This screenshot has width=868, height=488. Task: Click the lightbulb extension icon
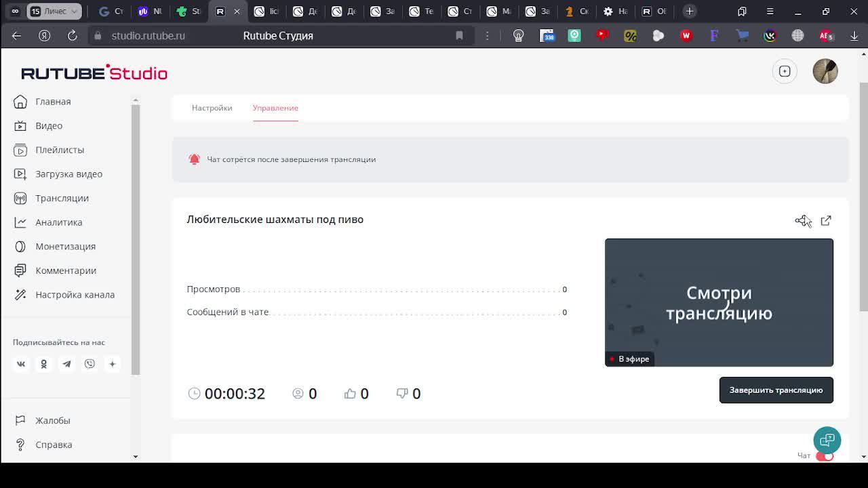519,36
